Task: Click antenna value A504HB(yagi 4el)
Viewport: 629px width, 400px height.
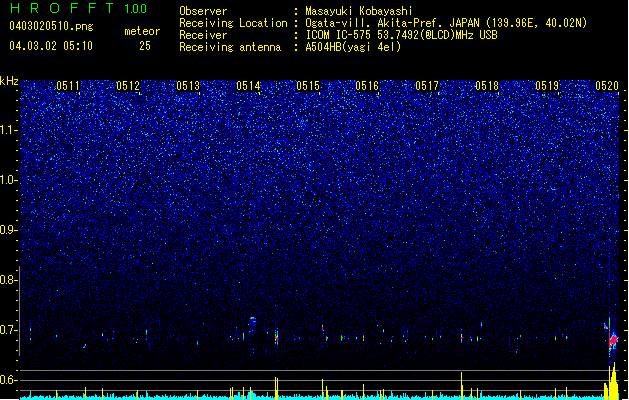Action: (353, 47)
